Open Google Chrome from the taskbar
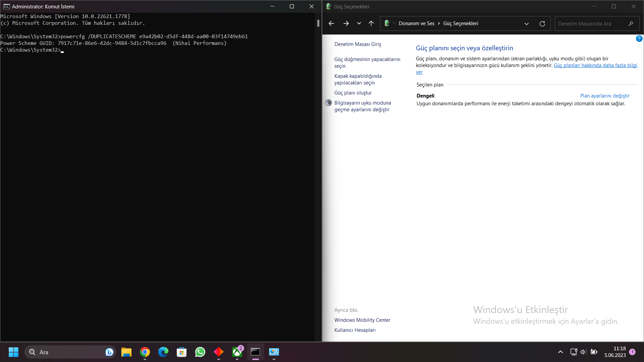Image resolution: width=644 pixels, height=362 pixels. click(x=145, y=352)
